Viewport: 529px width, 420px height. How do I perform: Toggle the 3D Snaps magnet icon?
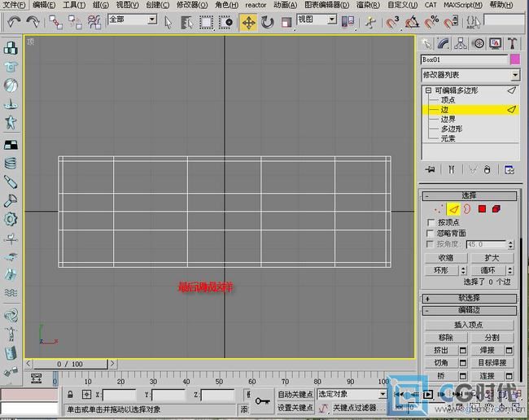tap(393, 23)
